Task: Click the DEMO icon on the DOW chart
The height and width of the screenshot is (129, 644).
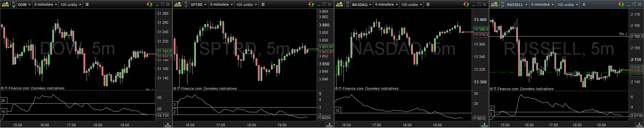Action: [x=5, y=5]
